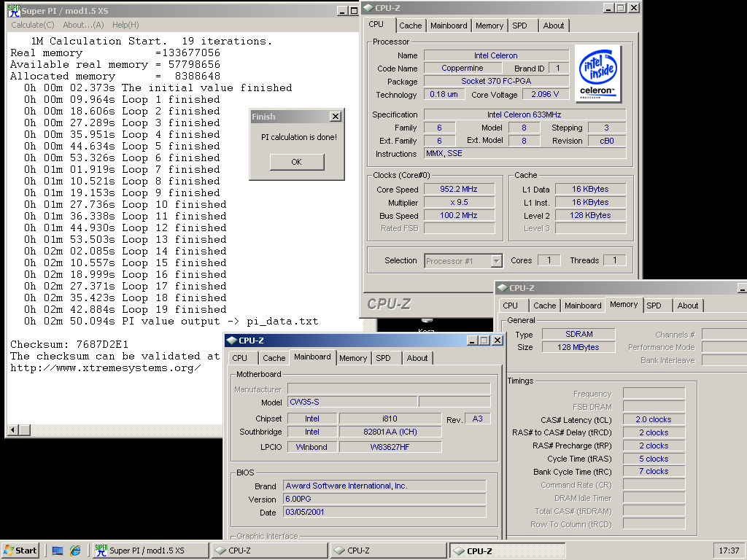Image resolution: width=747 pixels, height=560 pixels.
Task: Open the Help(H) menu in Super PI
Action: coord(125,25)
